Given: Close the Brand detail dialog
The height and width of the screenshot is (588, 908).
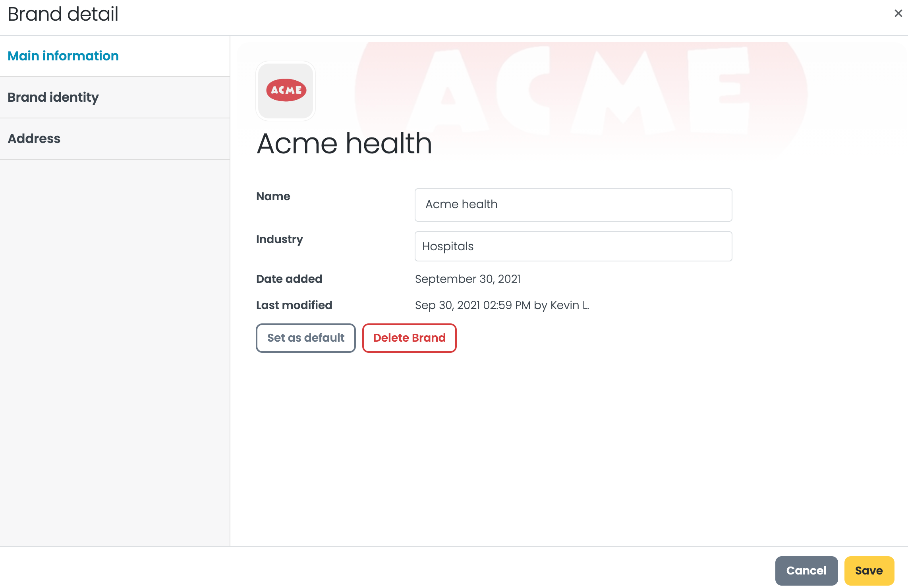Looking at the screenshot, I should [x=898, y=14].
